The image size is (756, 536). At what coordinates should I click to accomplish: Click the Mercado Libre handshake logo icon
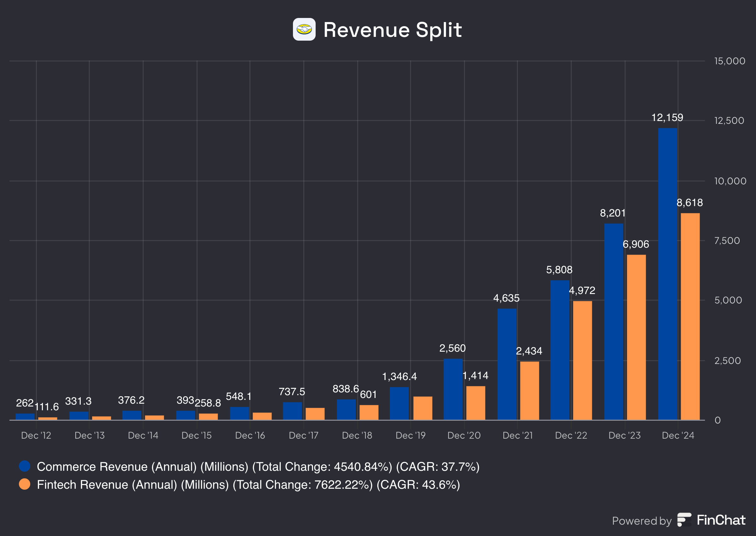point(304,29)
